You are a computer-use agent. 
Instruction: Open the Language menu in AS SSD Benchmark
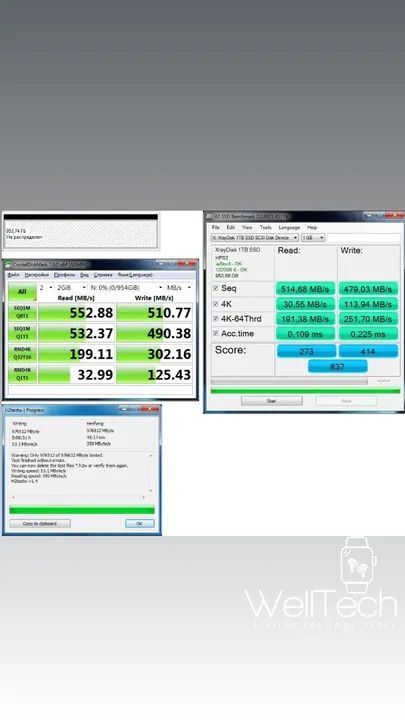point(289,227)
